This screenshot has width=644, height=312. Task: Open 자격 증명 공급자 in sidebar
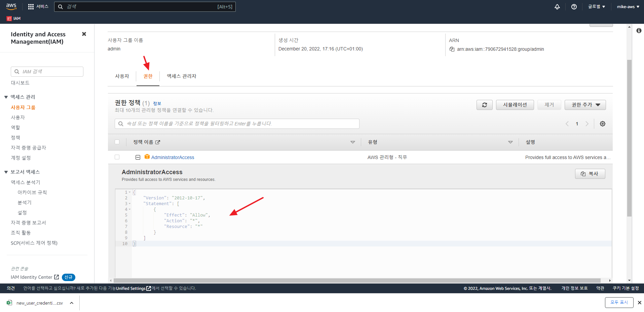click(29, 148)
